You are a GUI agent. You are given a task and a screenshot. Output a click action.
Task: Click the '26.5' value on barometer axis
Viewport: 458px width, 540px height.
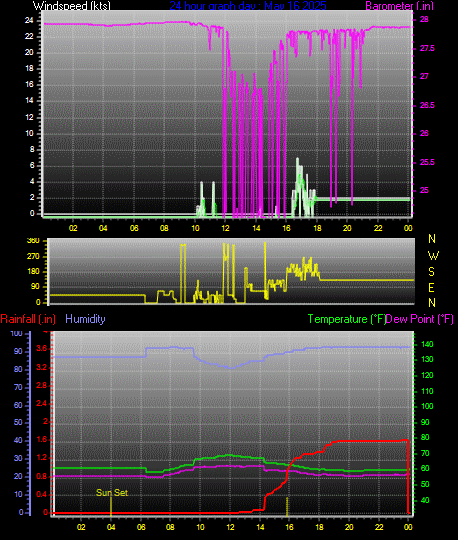427,105
